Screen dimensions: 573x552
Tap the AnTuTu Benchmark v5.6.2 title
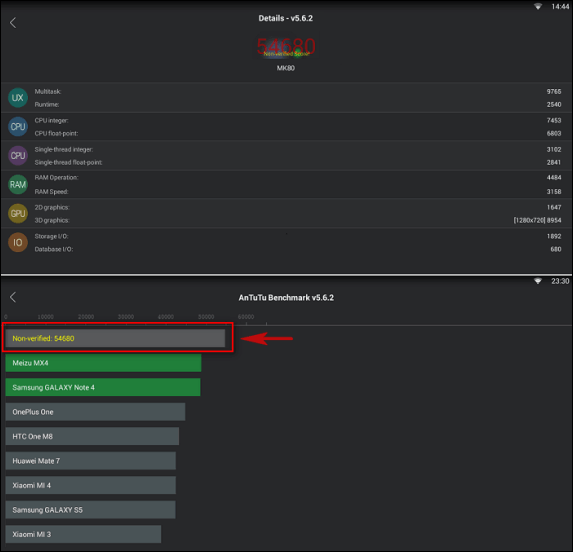[286, 298]
